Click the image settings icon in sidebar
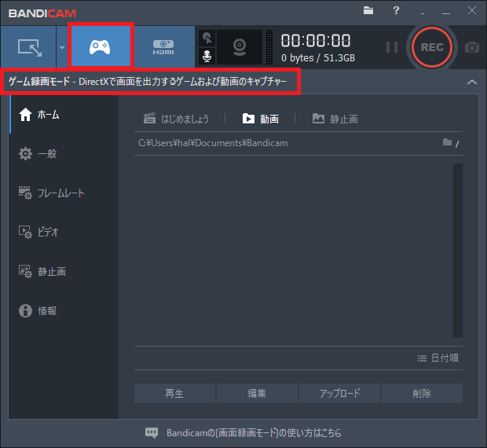The height and width of the screenshot is (448, 487). pyautogui.click(x=25, y=271)
